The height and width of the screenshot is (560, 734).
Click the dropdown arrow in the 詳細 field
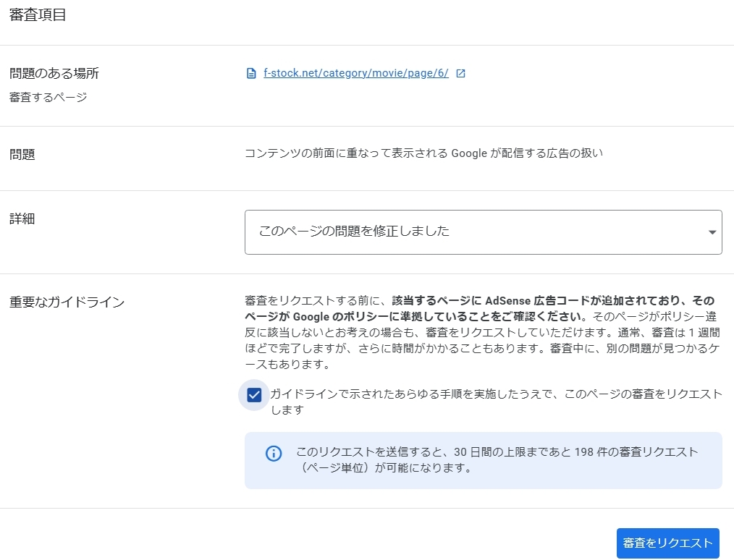point(712,232)
